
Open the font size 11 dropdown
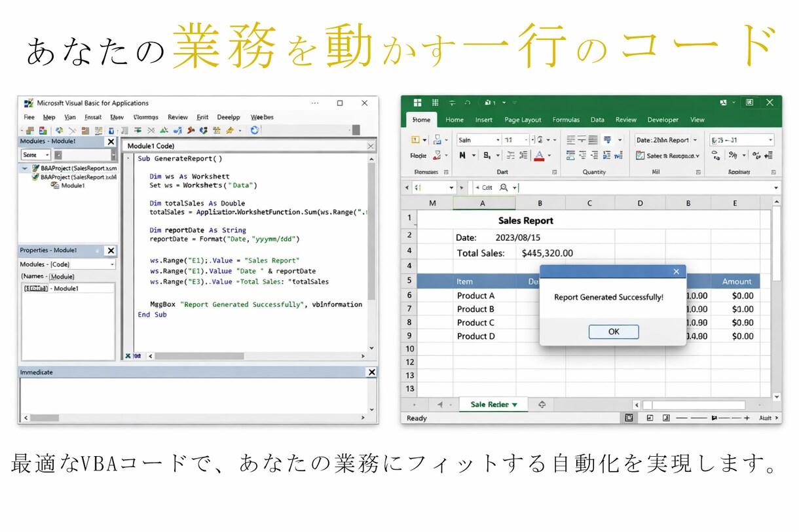pyautogui.click(x=525, y=140)
